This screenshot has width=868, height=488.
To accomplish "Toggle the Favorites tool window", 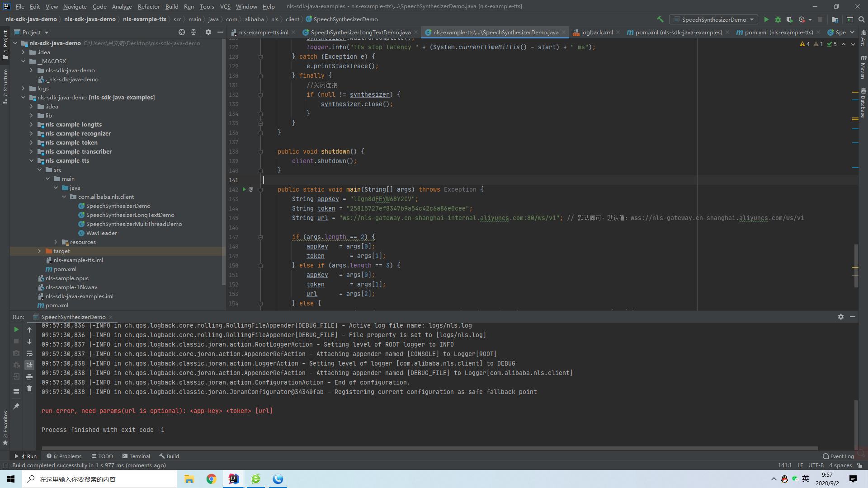I will (5, 427).
